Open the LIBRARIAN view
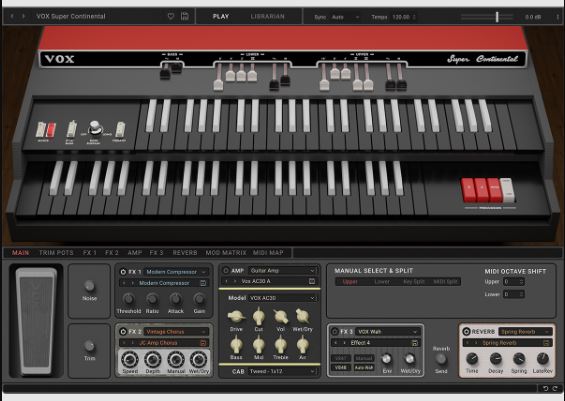Image resolution: width=565 pixels, height=401 pixels. [267, 16]
